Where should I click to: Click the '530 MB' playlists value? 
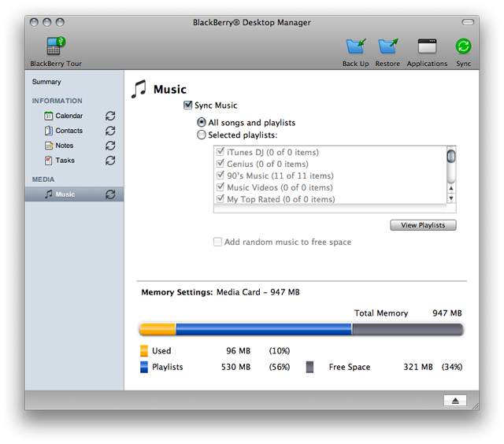click(x=235, y=367)
